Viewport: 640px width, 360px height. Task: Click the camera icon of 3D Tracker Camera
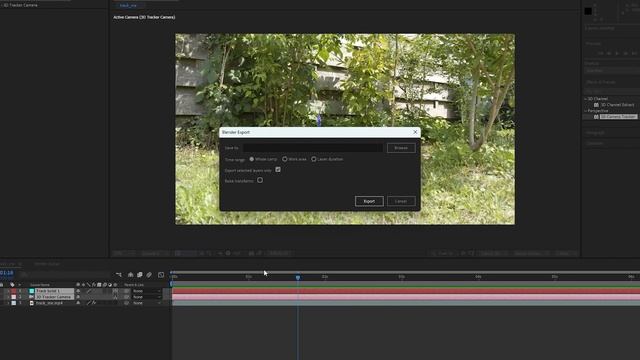(31, 297)
